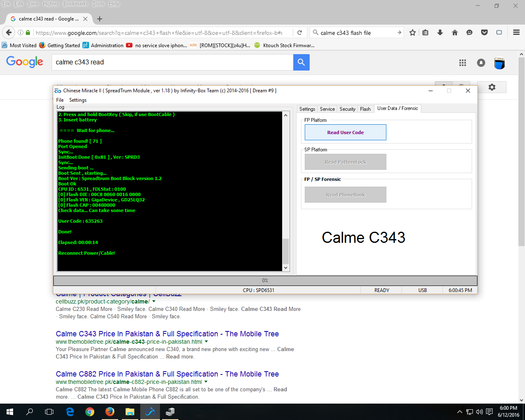This screenshot has height=420, width=525.
Task: Open Firefox History menu
Action: (51, 4)
